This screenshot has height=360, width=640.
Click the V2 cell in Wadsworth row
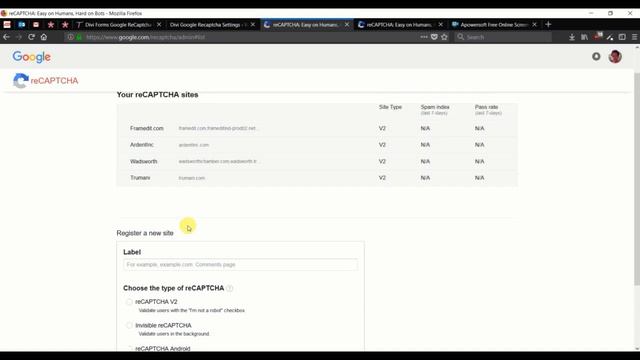point(382,162)
